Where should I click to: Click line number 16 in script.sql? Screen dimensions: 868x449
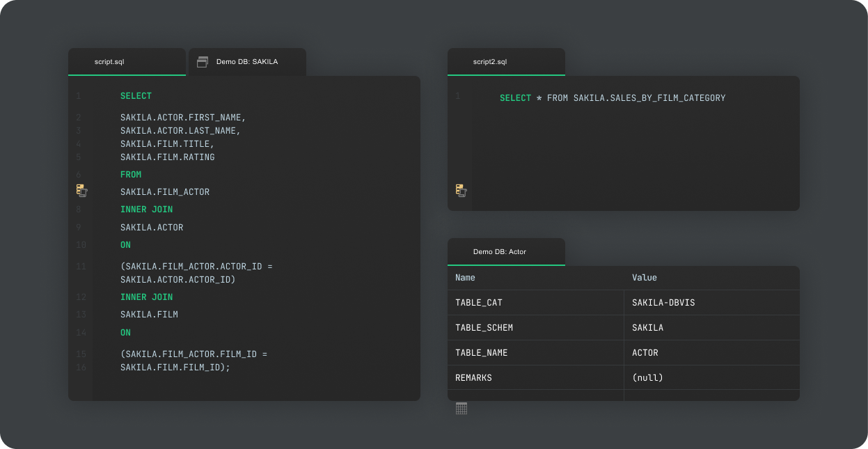click(x=80, y=367)
